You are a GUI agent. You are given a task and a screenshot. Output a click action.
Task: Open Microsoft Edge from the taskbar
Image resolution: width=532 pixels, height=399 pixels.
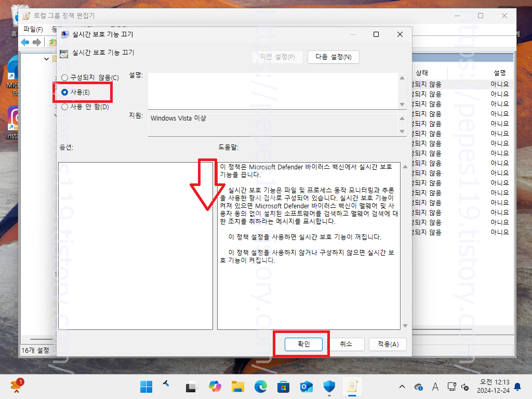tap(261, 387)
